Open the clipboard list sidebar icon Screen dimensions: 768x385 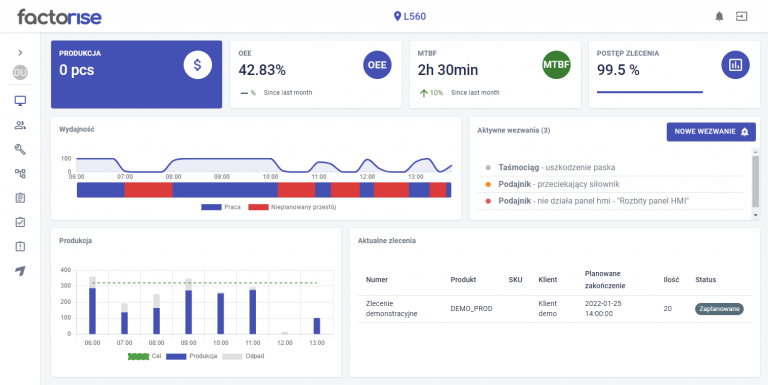coord(20,198)
